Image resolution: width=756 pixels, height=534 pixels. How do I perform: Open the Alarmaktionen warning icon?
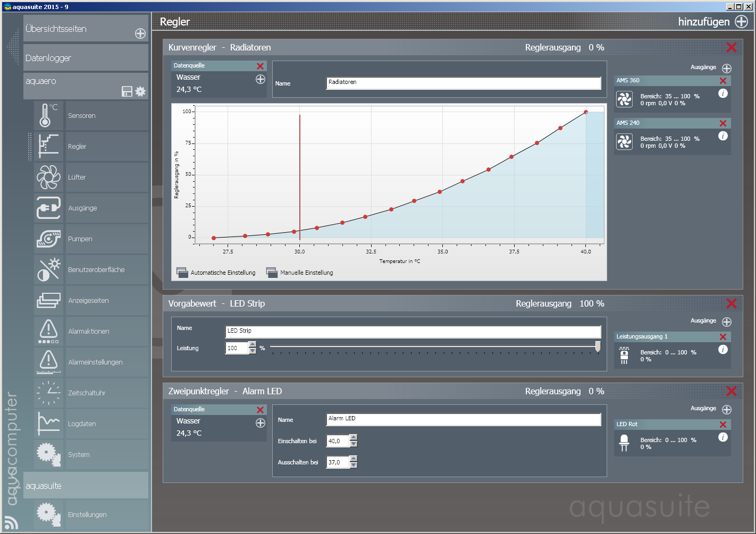pos(48,331)
